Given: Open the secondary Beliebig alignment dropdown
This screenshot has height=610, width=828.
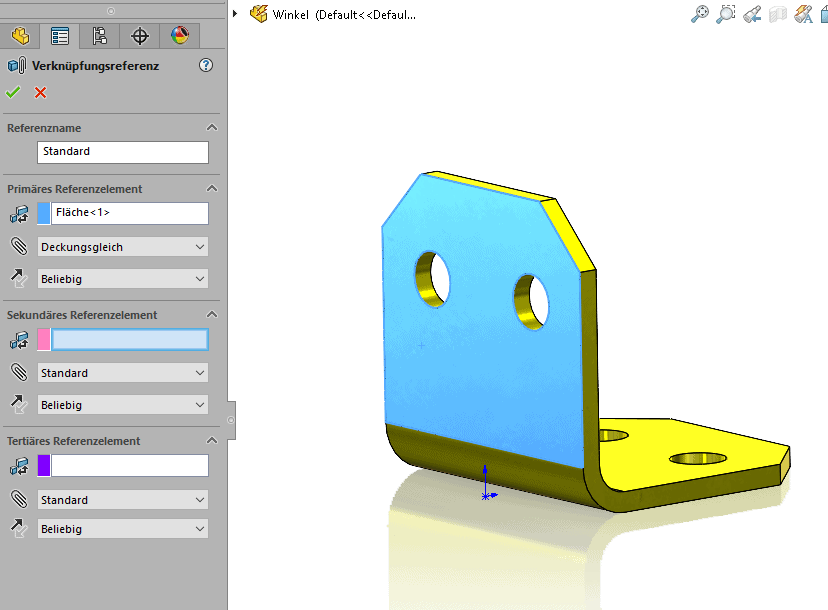Looking at the screenshot, I should (123, 405).
